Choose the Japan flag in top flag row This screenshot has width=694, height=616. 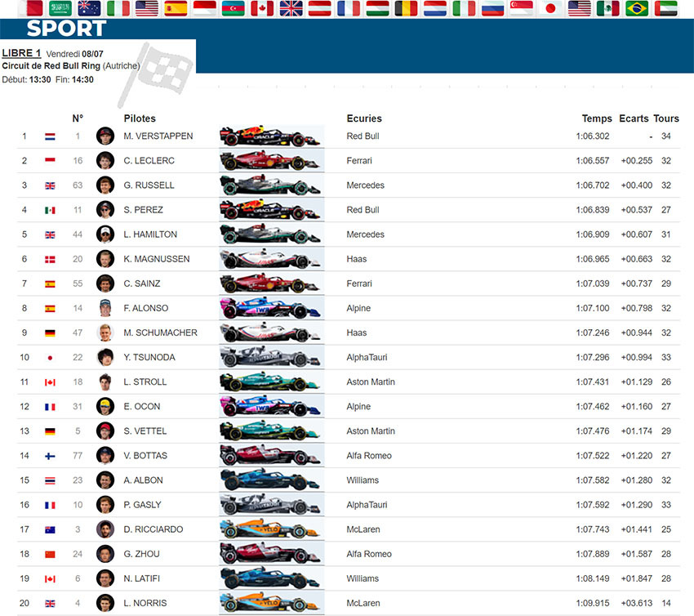tap(550, 8)
